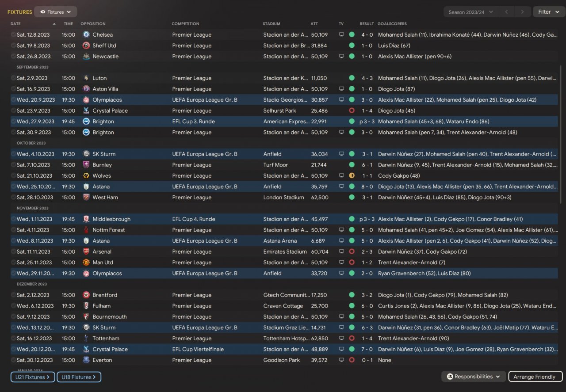Screen dimensions: 566x392
Task: Sort by the TIME column header
Action: click(x=68, y=24)
